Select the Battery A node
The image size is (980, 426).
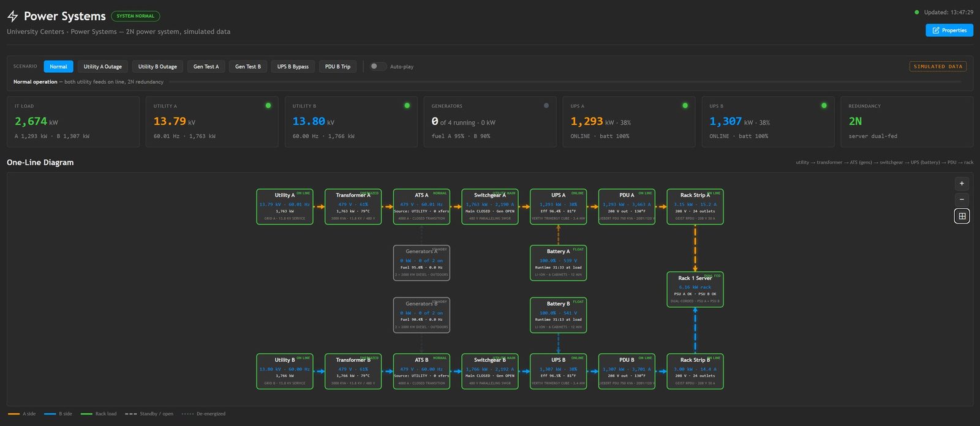[559, 263]
